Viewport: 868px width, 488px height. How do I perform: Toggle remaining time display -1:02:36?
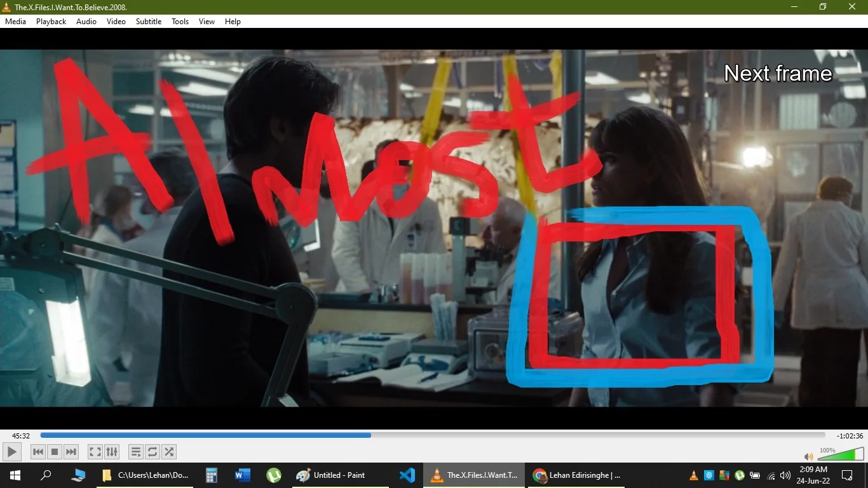tap(850, 436)
